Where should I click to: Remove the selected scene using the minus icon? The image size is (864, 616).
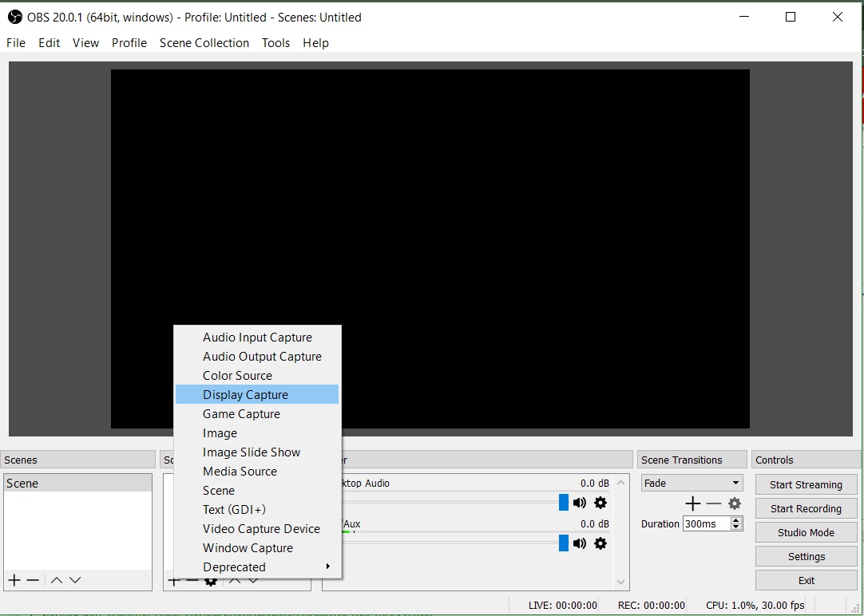tap(33, 580)
